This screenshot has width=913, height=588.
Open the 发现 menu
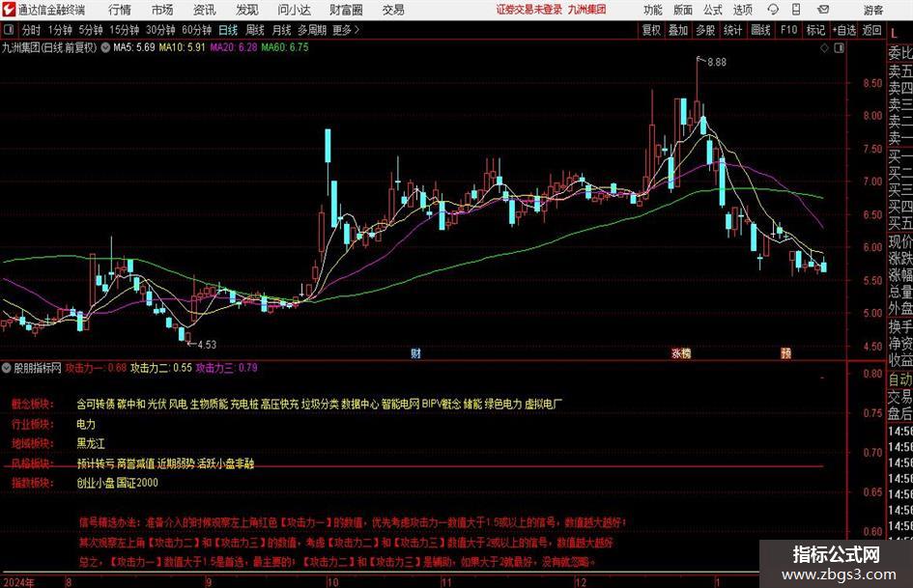click(247, 10)
